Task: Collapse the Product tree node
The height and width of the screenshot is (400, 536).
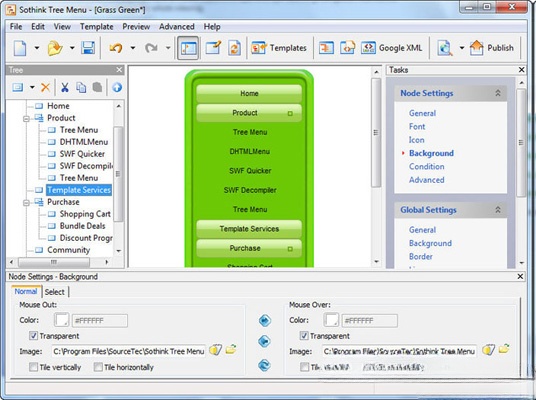Action: point(26,119)
